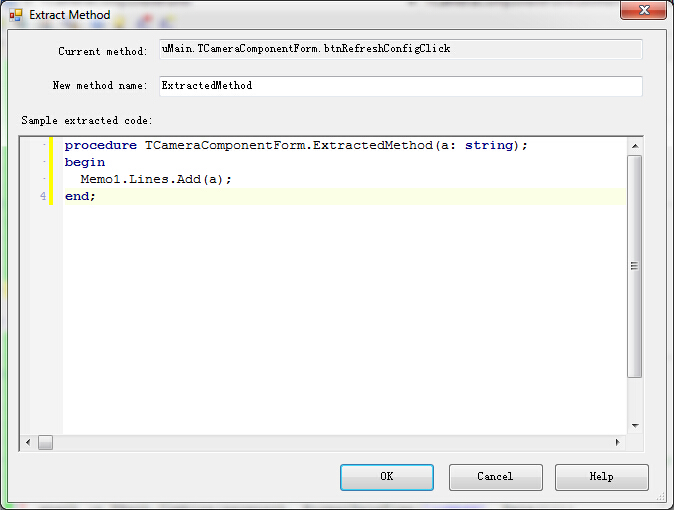Click the 'string' keyword in the procedure declaration
Image resolution: width=674 pixels, height=510 pixels.
489,146
